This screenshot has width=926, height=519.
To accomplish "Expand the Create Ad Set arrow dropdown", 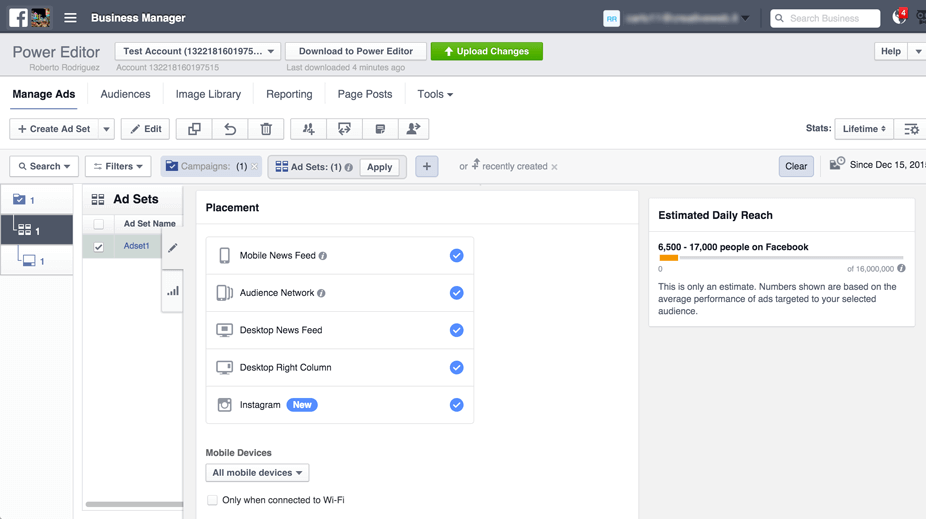I will [x=106, y=129].
